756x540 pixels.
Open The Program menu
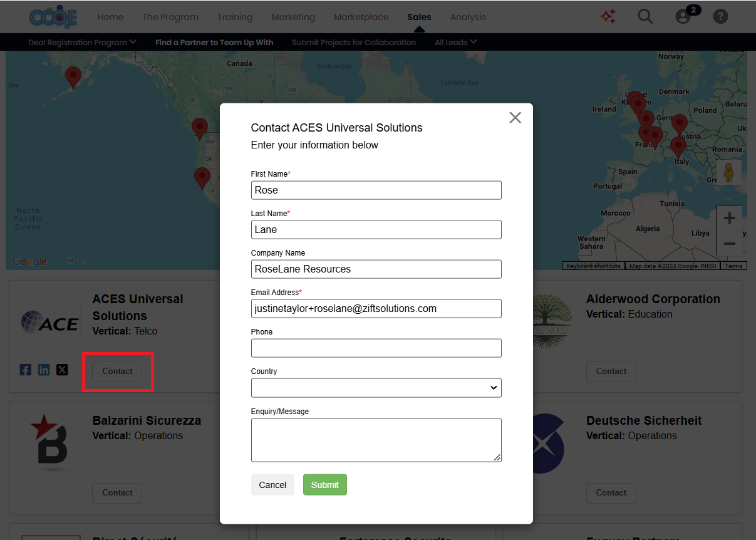point(170,17)
